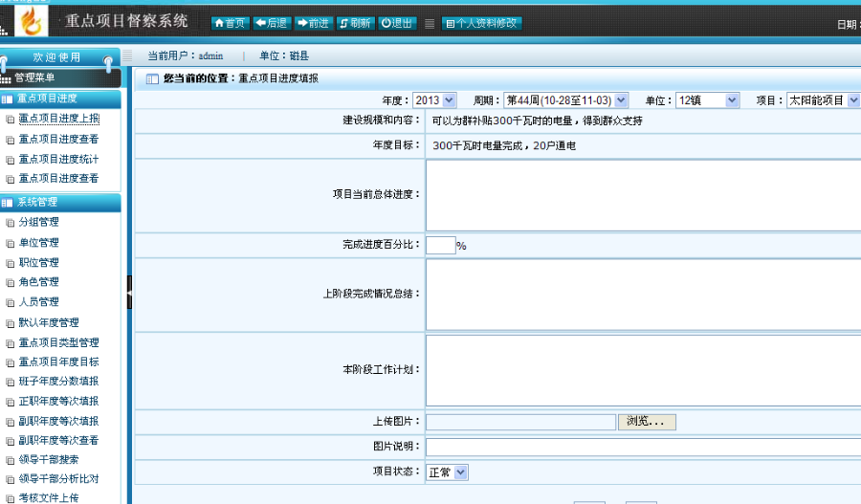Collapse the 重点项目进度 menu section
The image size is (861, 504).
pyautogui.click(x=60, y=99)
